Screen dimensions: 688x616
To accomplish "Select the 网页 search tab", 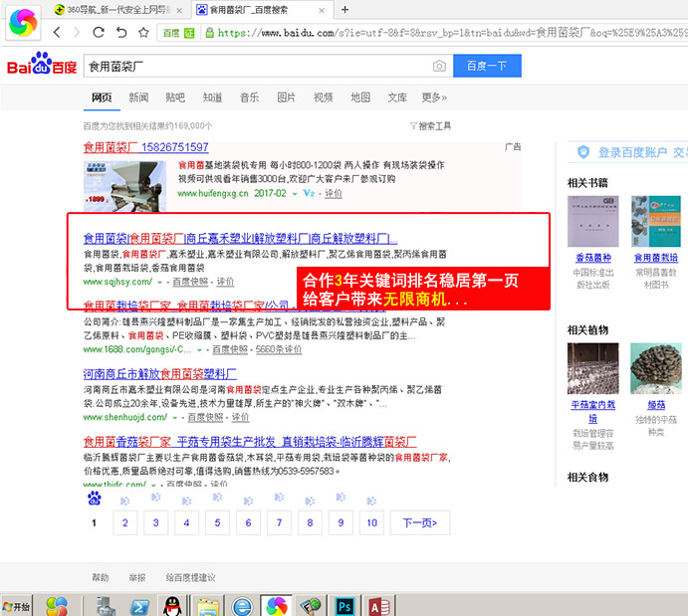I will [x=102, y=98].
